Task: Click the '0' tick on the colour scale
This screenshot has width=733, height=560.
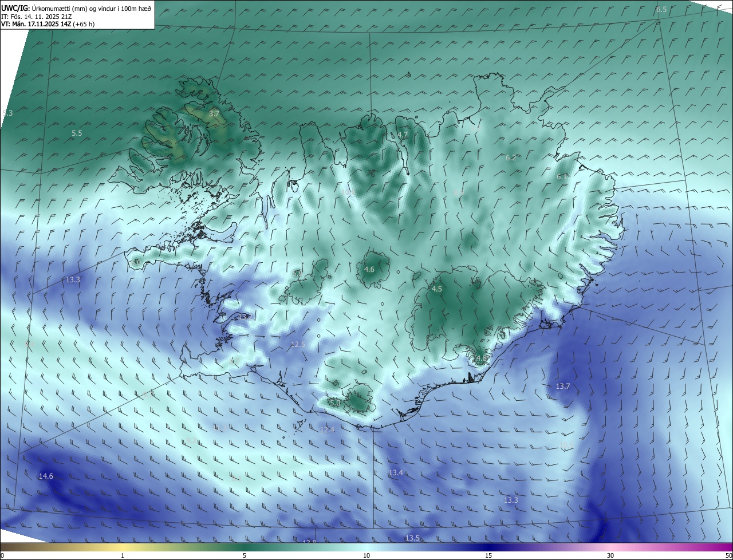Action: click(2, 555)
